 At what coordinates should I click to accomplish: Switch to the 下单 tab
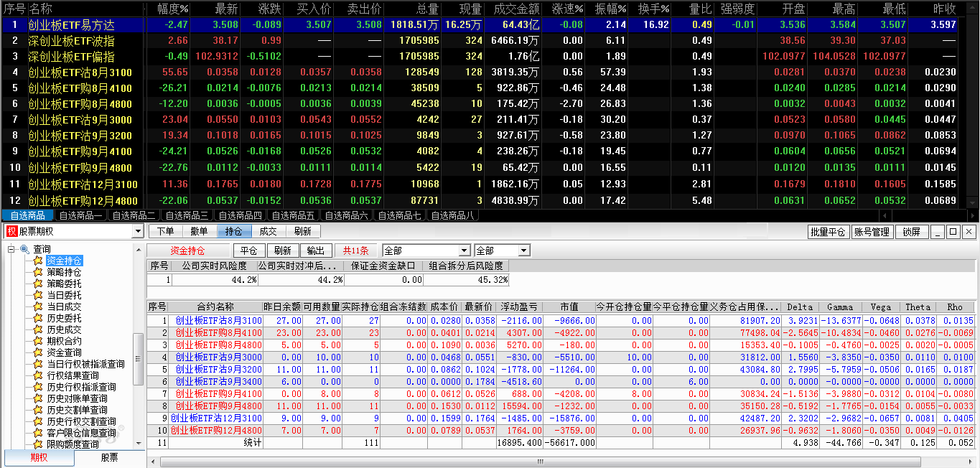(165, 231)
